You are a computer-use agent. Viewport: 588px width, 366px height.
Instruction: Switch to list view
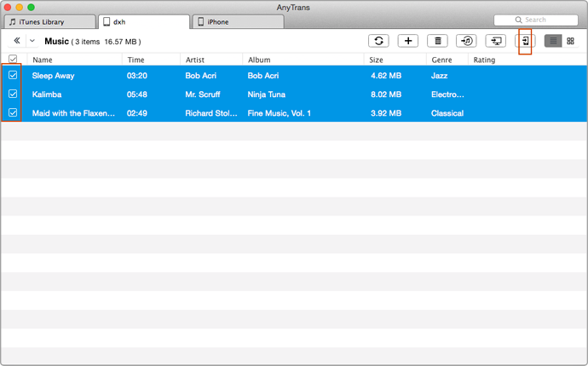click(553, 41)
